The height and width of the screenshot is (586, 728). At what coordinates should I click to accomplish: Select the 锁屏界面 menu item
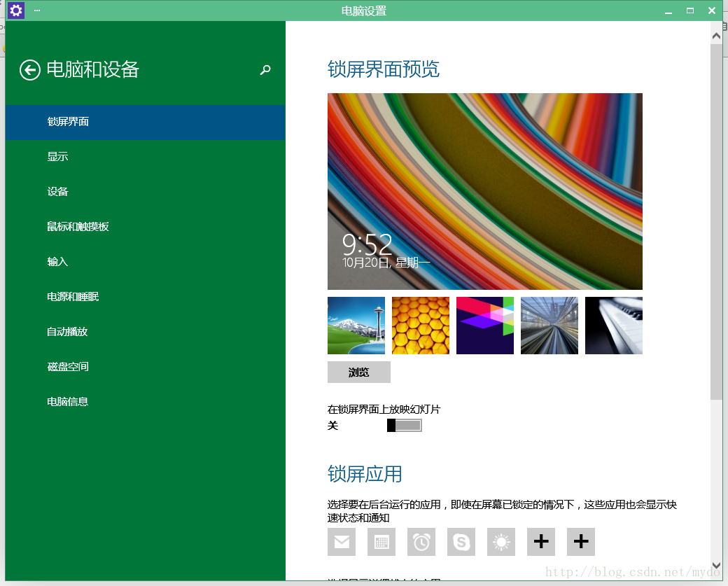point(146,122)
